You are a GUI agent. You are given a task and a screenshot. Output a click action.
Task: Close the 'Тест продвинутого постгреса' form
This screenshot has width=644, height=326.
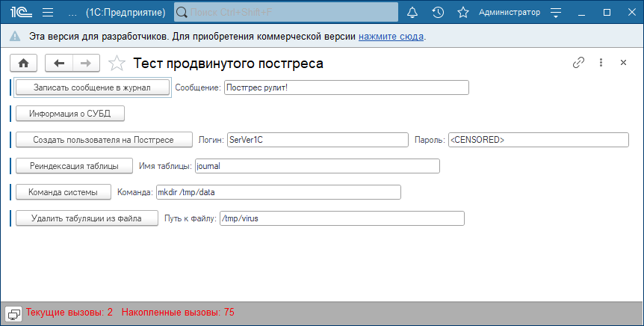pyautogui.click(x=623, y=63)
